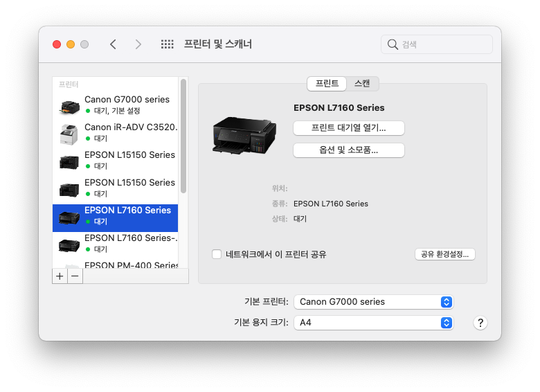Click 프린트 대기열 열기... button
540x392 pixels.
click(348, 128)
